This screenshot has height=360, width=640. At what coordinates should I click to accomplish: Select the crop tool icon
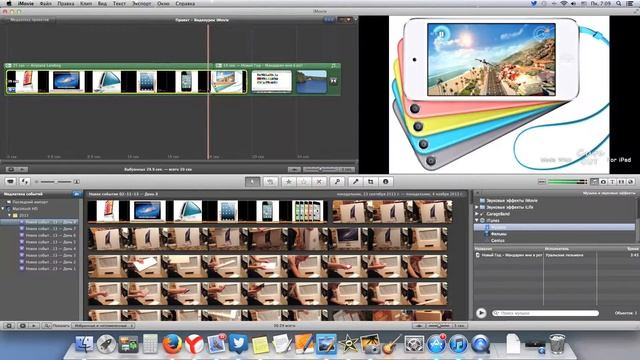371,182
